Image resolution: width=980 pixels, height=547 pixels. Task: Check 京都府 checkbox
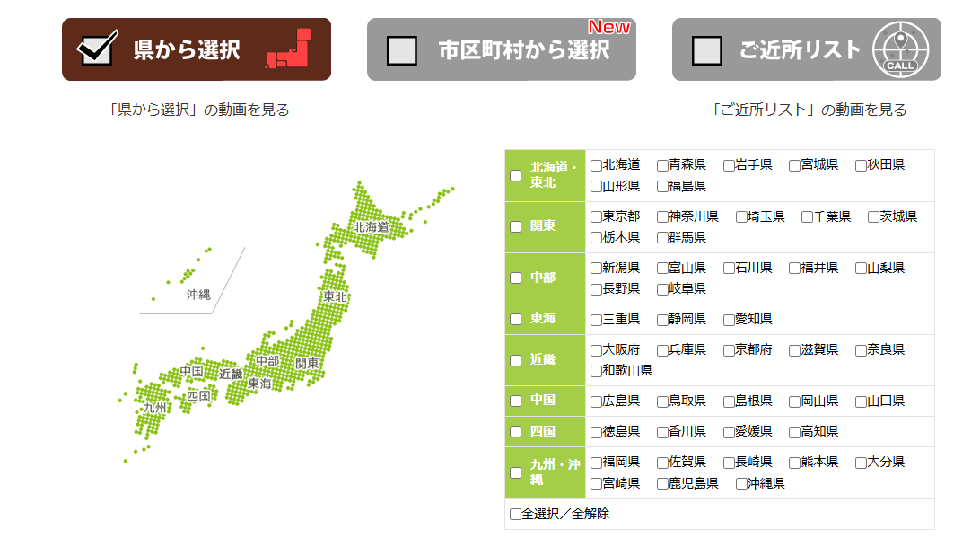click(729, 350)
